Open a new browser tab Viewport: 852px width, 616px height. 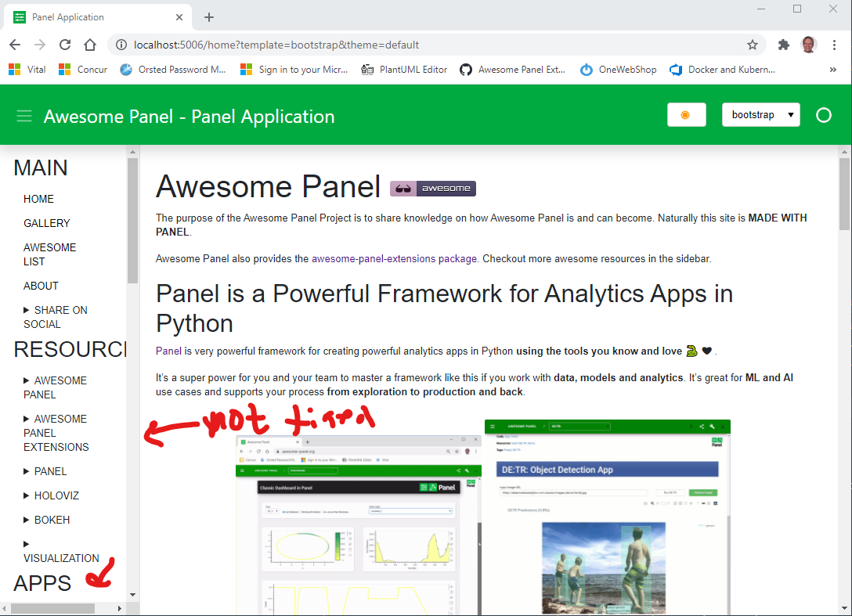click(208, 17)
